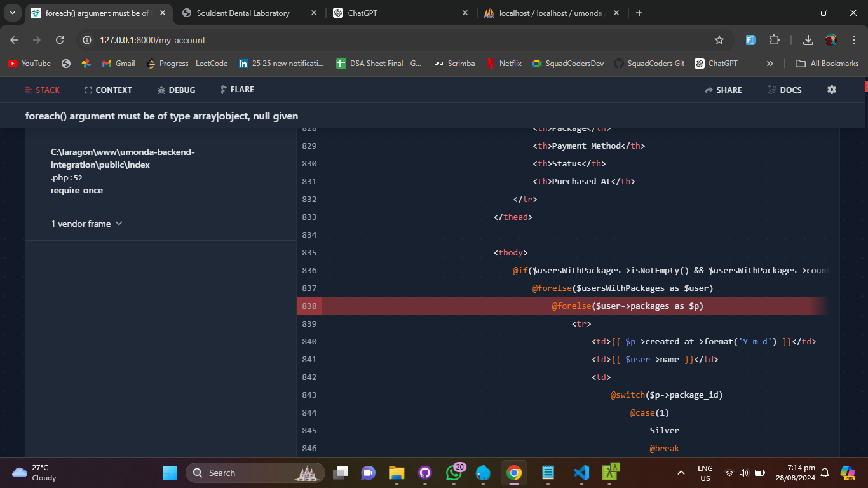This screenshot has height=488, width=868.
Task: Open the weather widget 27°C Cloudy
Action: point(35,473)
